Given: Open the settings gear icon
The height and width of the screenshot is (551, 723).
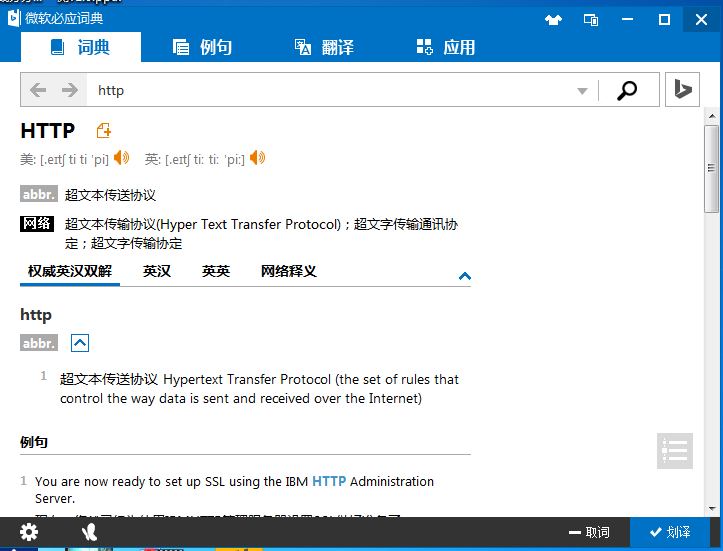Looking at the screenshot, I should click(29, 532).
